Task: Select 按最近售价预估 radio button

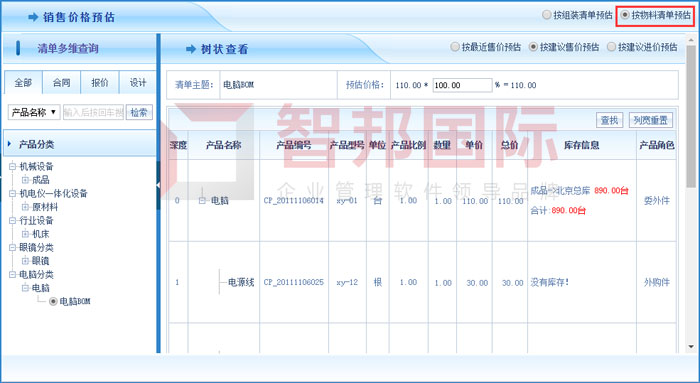Action: (454, 46)
